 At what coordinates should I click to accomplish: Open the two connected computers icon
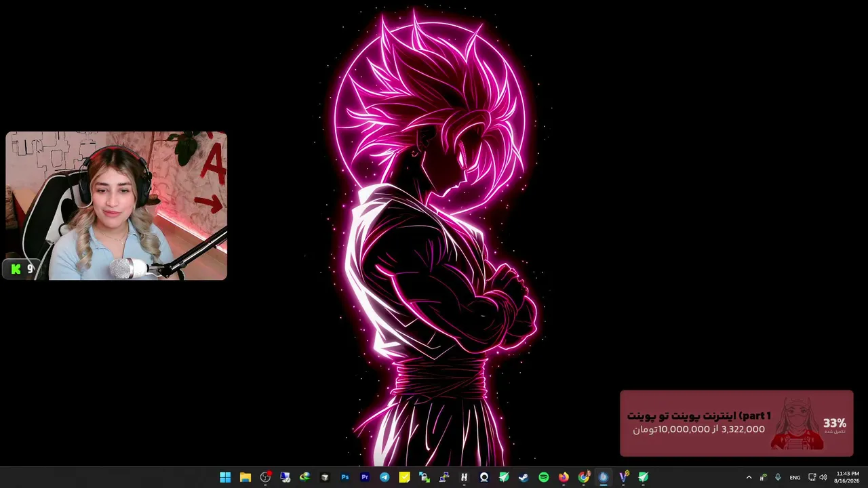444,477
